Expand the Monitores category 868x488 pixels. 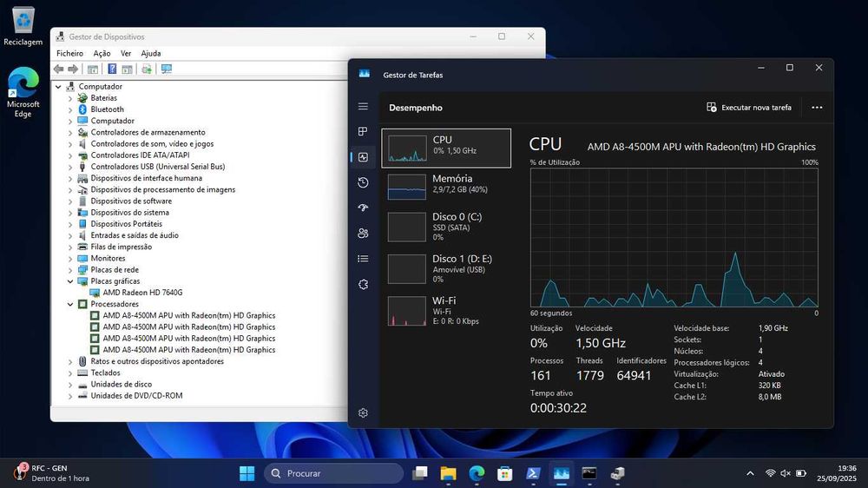pos(70,259)
